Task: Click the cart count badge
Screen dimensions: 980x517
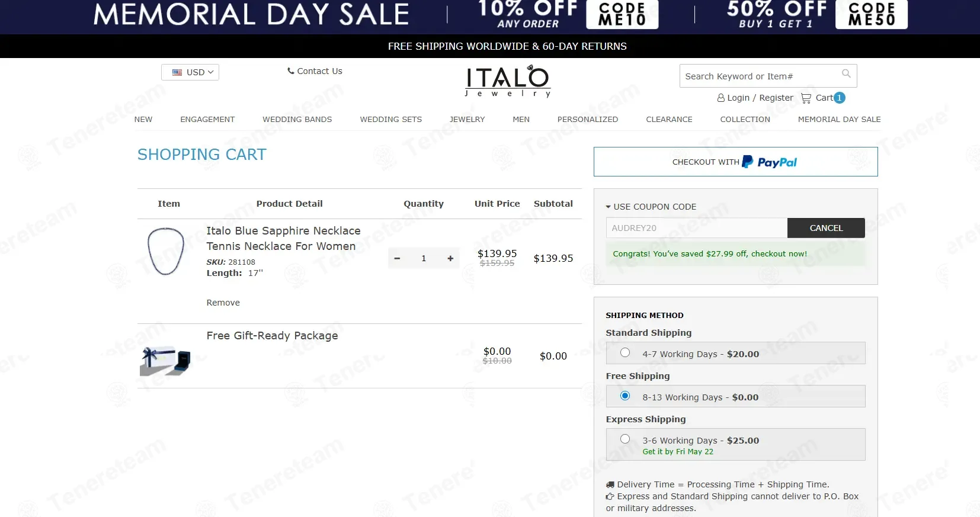Action: [839, 98]
